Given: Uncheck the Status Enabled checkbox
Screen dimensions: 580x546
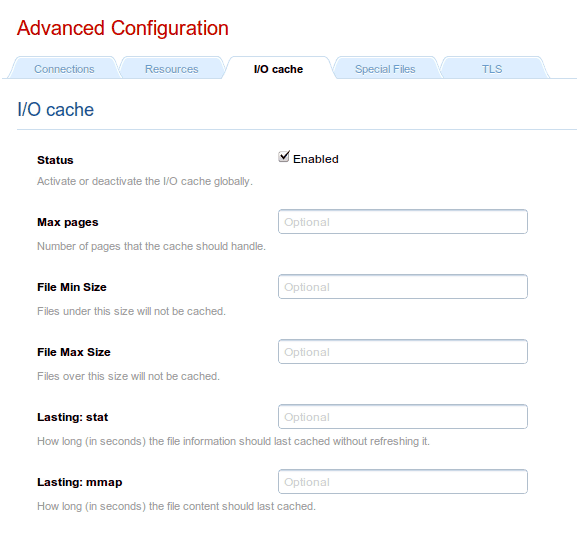Looking at the screenshot, I should coord(284,156).
